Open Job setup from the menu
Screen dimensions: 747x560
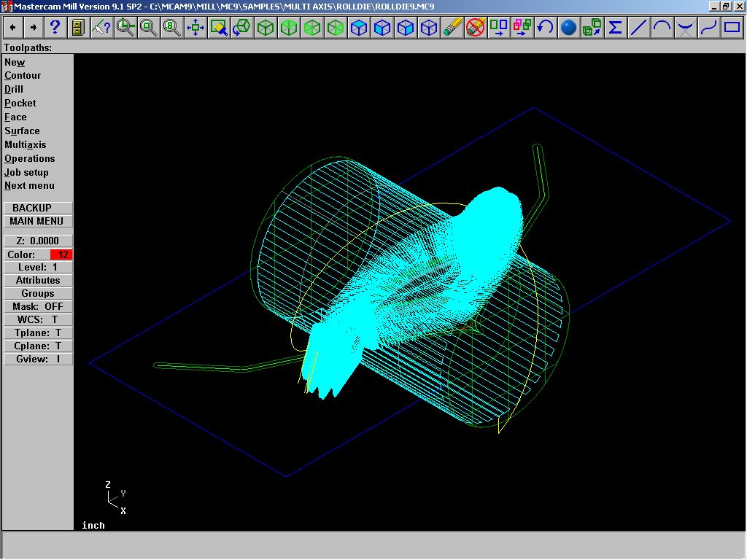point(27,172)
